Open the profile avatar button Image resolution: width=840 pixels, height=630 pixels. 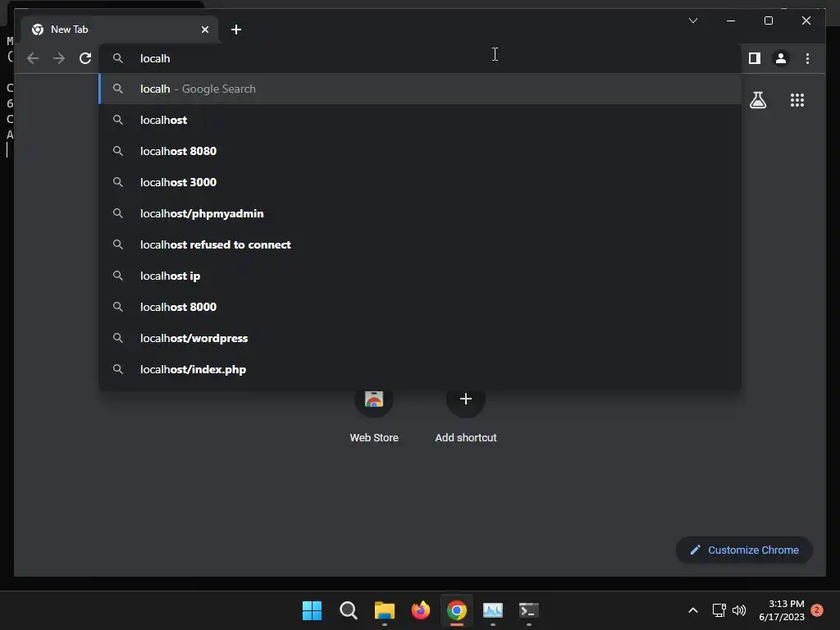pos(781,58)
